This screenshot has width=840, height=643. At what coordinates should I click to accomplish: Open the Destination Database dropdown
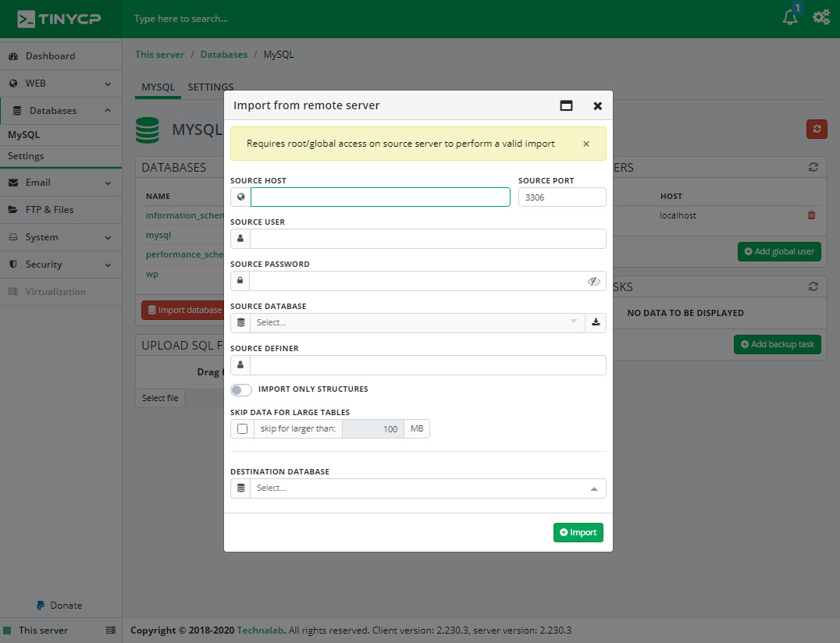pos(428,488)
